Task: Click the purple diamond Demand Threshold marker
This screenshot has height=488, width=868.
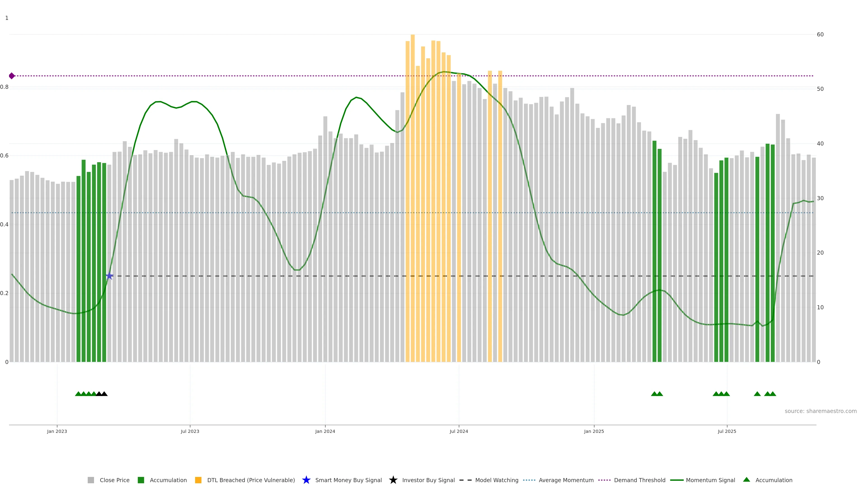Action: click(12, 76)
